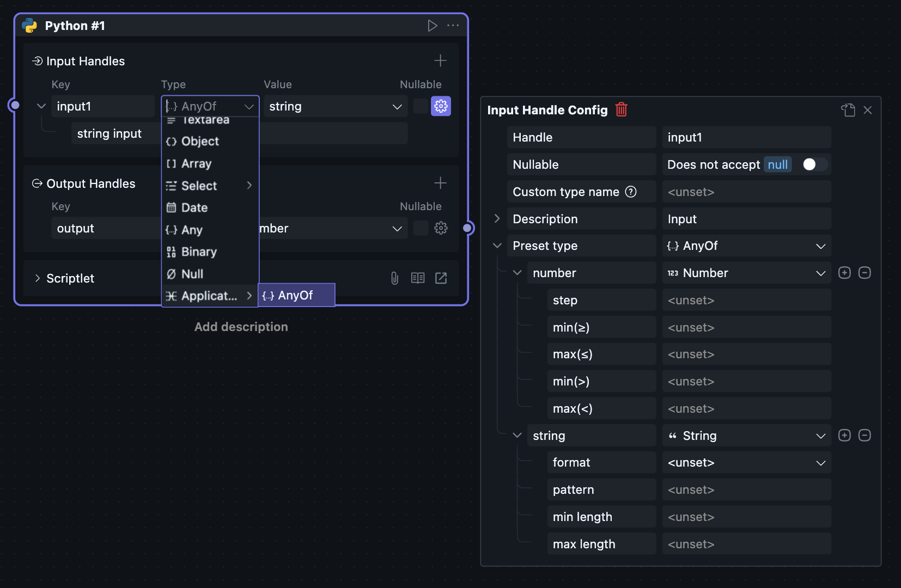Viewport: 901px width, 588px height.
Task: Toggle the Nullable null switch
Action: 814,164
